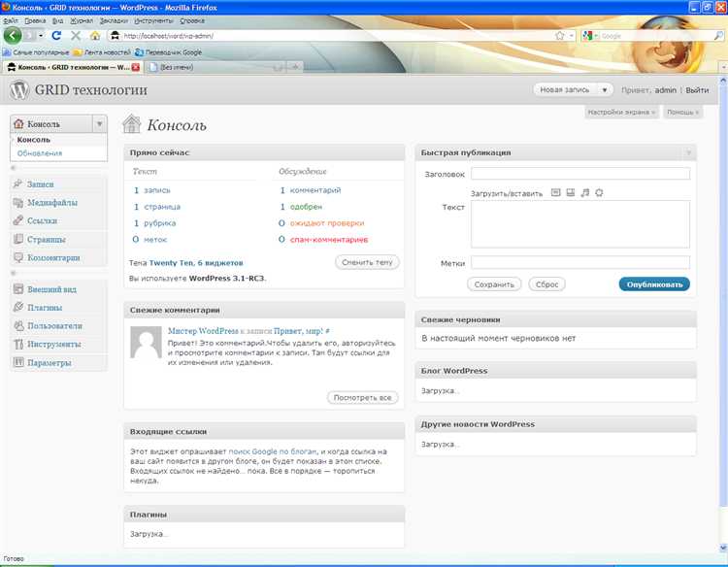Click the add audio note icon
Screen dimensions: 728x567
pyautogui.click(x=585, y=192)
